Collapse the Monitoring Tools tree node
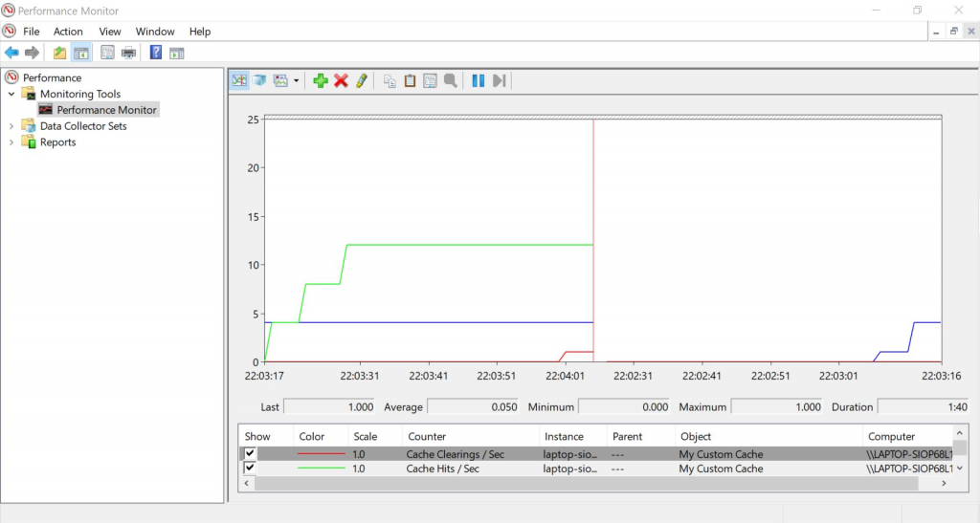The width and height of the screenshot is (980, 523). pyautogui.click(x=11, y=94)
